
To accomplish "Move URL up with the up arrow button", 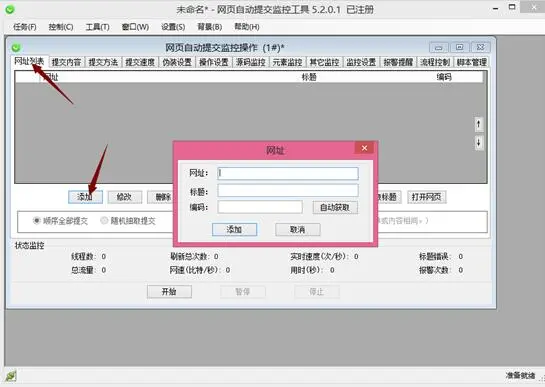I will [479, 124].
